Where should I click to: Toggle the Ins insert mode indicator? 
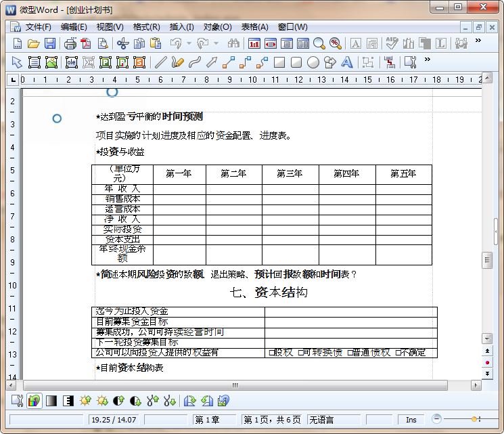411,420
